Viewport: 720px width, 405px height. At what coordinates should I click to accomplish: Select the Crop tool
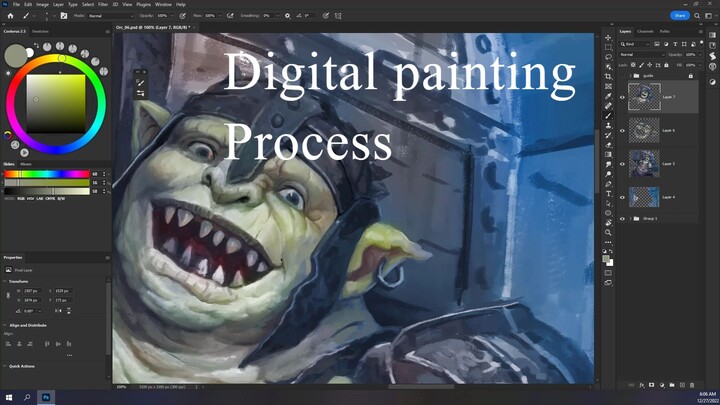point(608,76)
